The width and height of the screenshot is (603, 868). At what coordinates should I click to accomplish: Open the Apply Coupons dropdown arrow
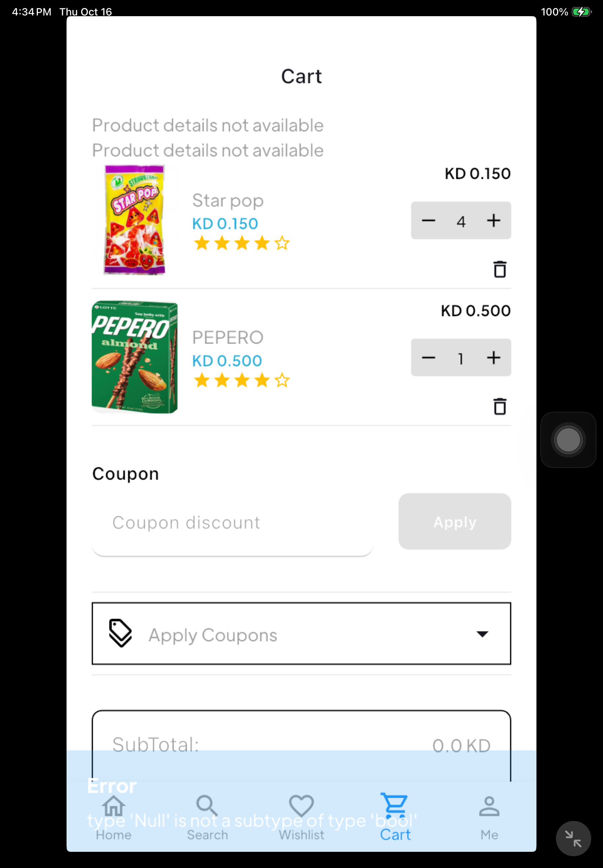point(482,634)
